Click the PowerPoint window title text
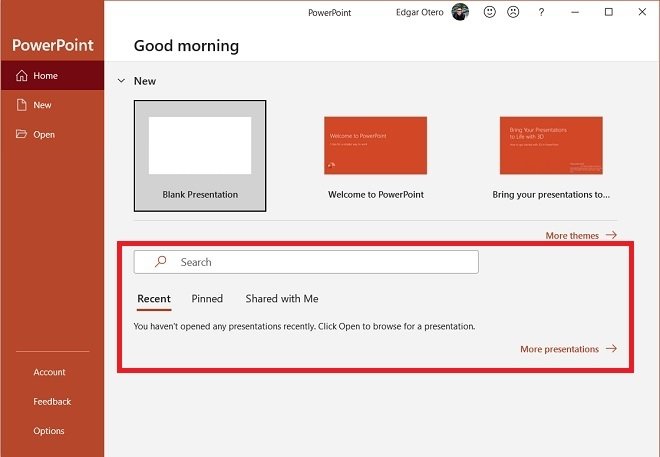Screen dimensions: 660x457 330,13
